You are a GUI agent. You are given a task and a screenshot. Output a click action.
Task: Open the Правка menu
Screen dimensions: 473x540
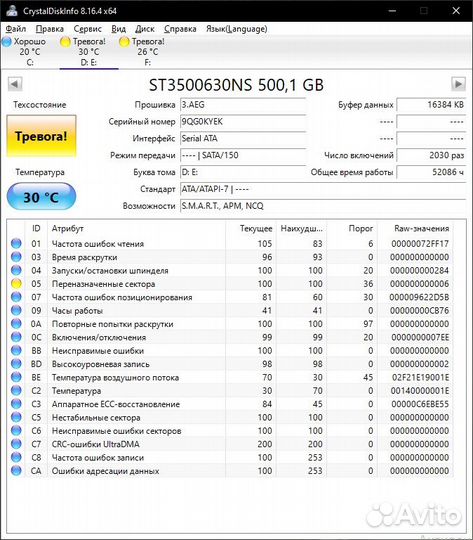[x=50, y=29]
